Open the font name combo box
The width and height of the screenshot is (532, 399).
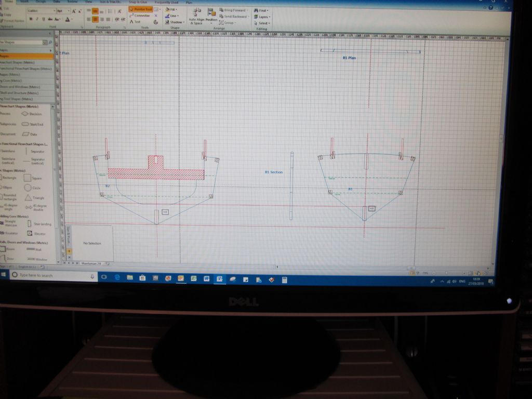coord(42,11)
